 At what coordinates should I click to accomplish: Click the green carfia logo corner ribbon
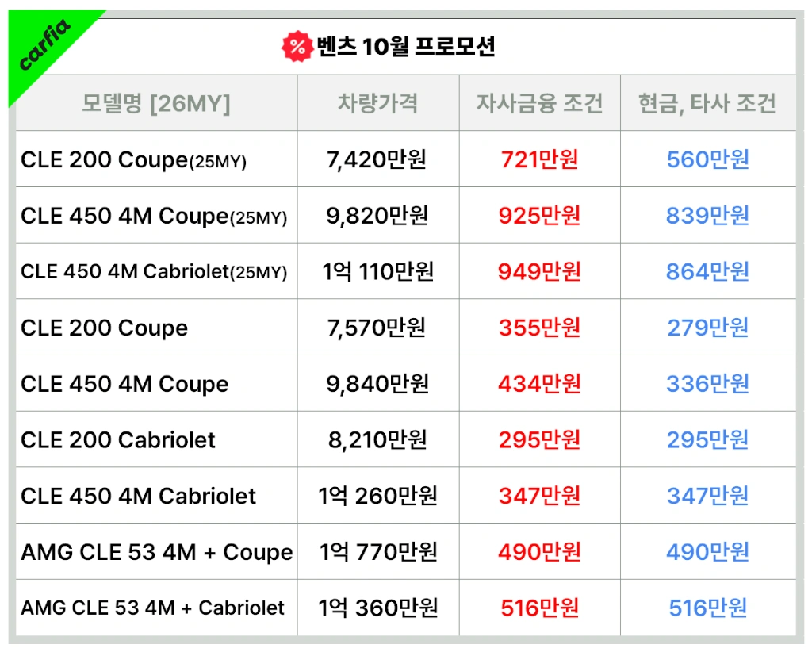pyautogui.click(x=44, y=46)
